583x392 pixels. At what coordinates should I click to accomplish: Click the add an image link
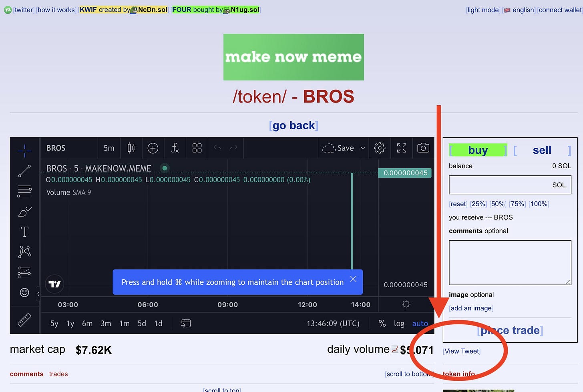[x=471, y=308]
